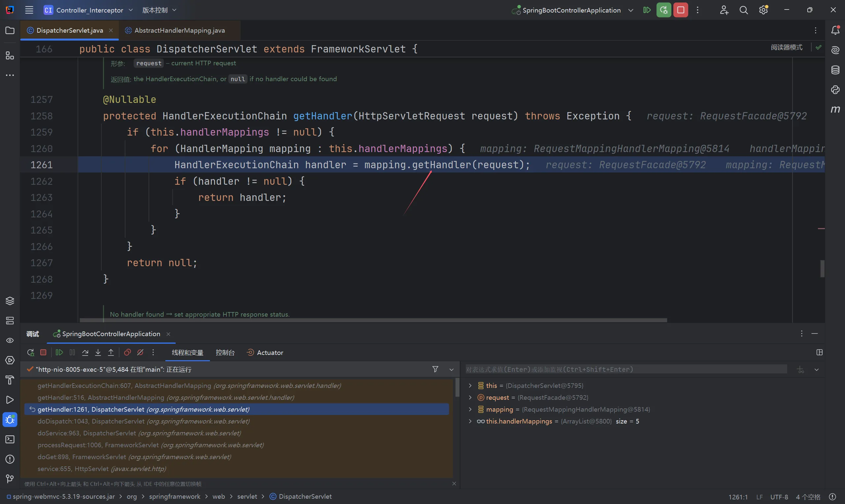
Task: Click frames list vertical scrollbar
Action: (457, 388)
